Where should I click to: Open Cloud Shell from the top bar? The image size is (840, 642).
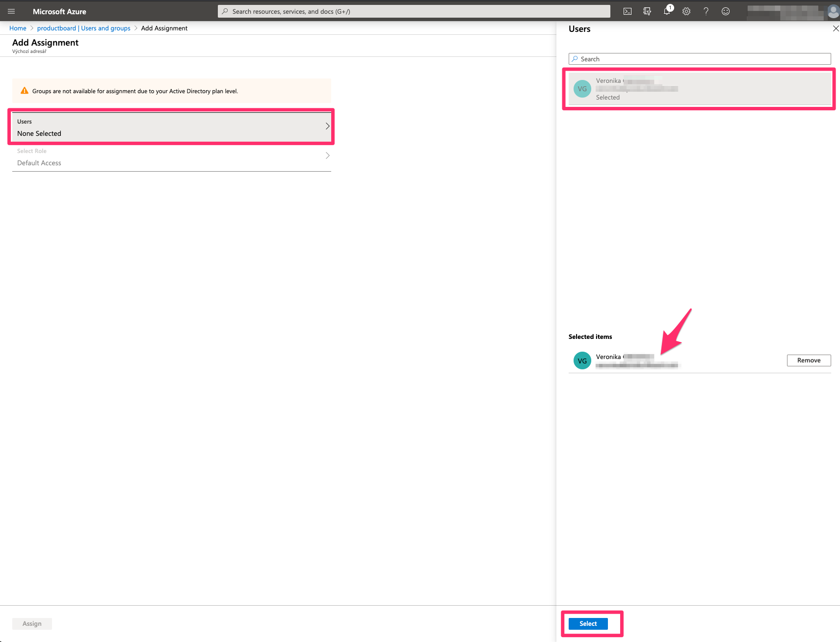[627, 11]
